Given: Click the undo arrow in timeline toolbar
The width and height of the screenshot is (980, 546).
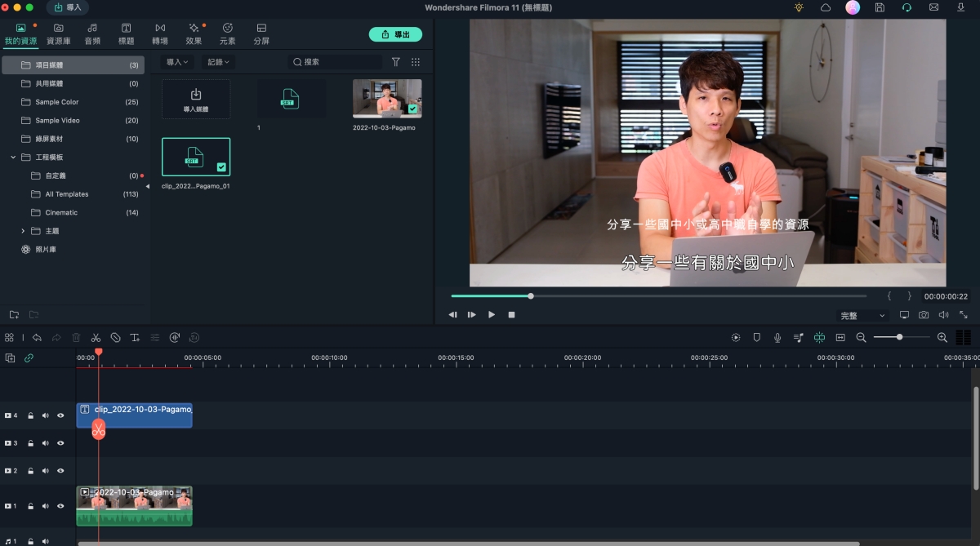Looking at the screenshot, I should [x=37, y=337].
